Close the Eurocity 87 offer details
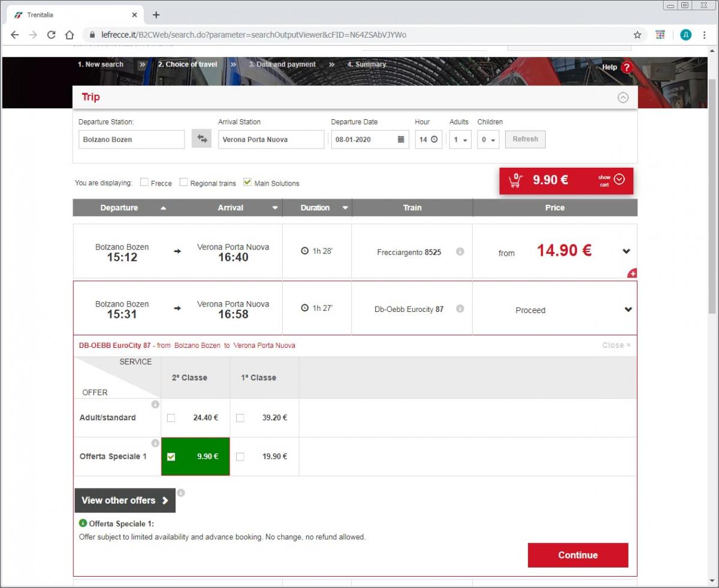This screenshot has height=588, width=719. (x=617, y=345)
